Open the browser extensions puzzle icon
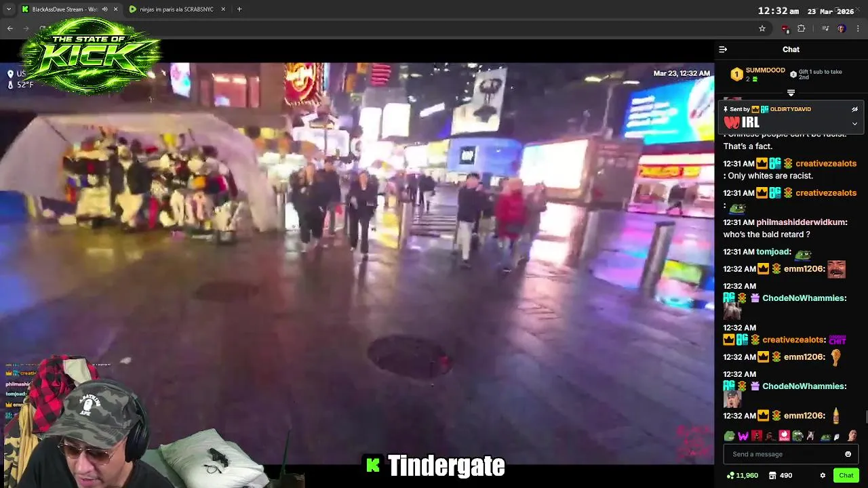Viewport: 868px width, 488px height. tap(802, 28)
